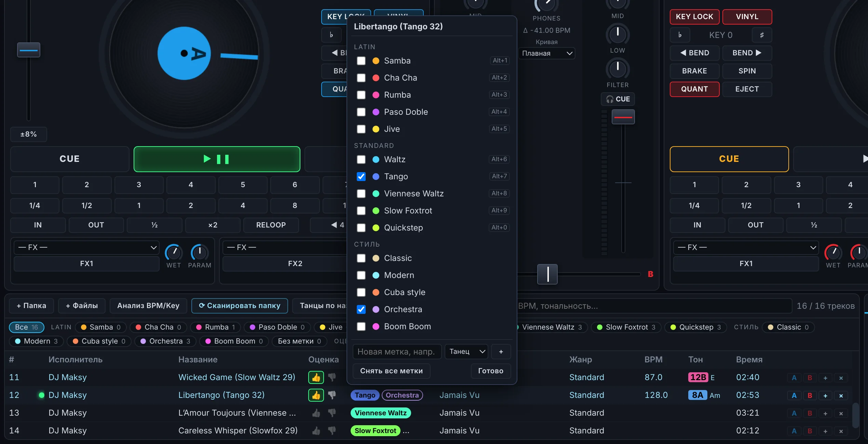
Task: Check the Samba tag checkbox
Action: point(361,61)
